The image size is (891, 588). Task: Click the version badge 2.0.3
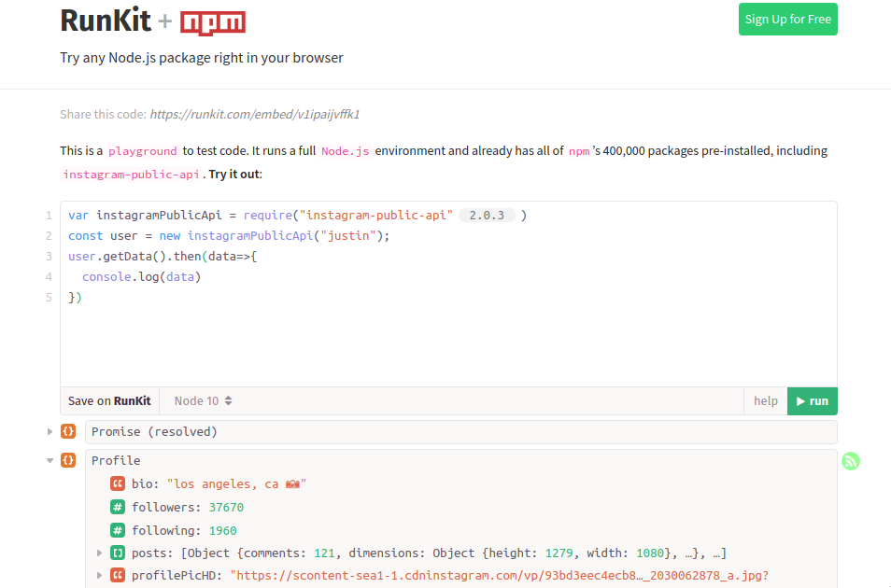point(487,216)
